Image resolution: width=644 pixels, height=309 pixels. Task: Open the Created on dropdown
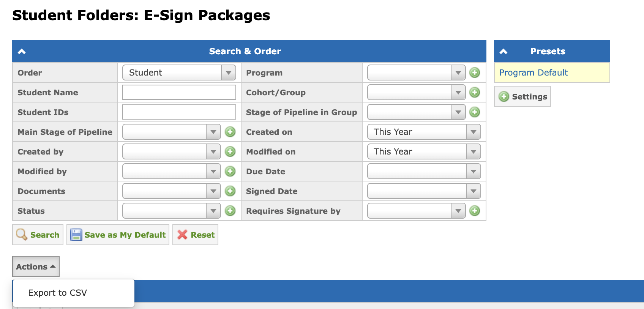pos(424,132)
